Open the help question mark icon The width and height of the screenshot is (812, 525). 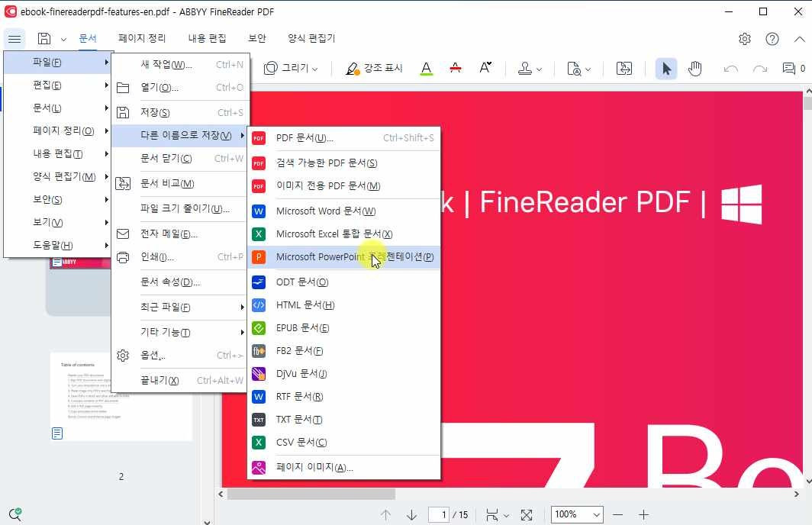point(772,39)
